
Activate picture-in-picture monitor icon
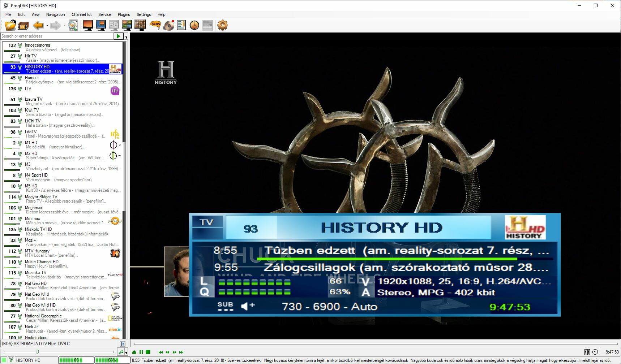tap(101, 25)
